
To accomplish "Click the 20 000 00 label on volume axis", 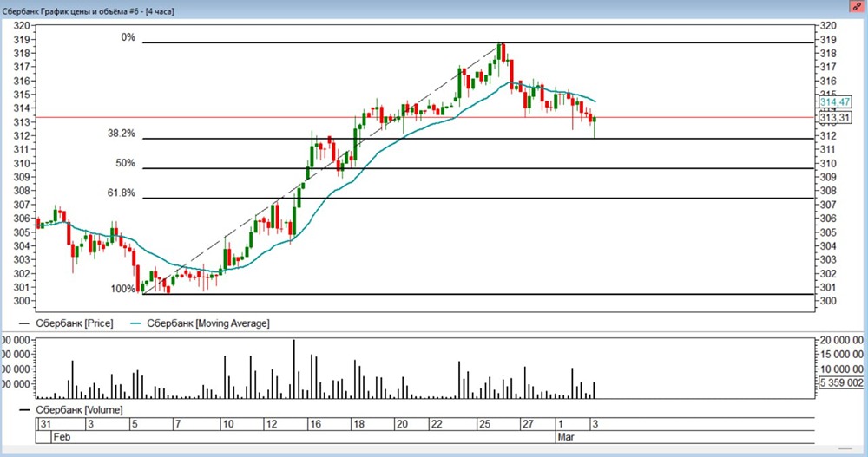I will coord(842,340).
